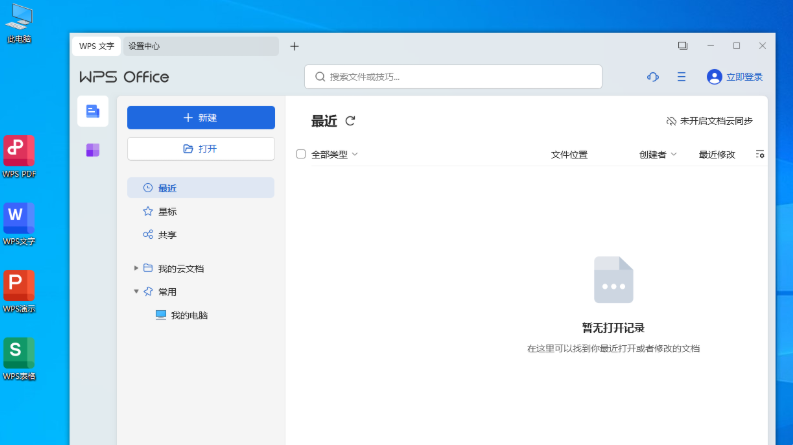Image resolution: width=793 pixels, height=445 pixels.
Task: Click the documents icon in left sidebar
Action: [x=92, y=111]
